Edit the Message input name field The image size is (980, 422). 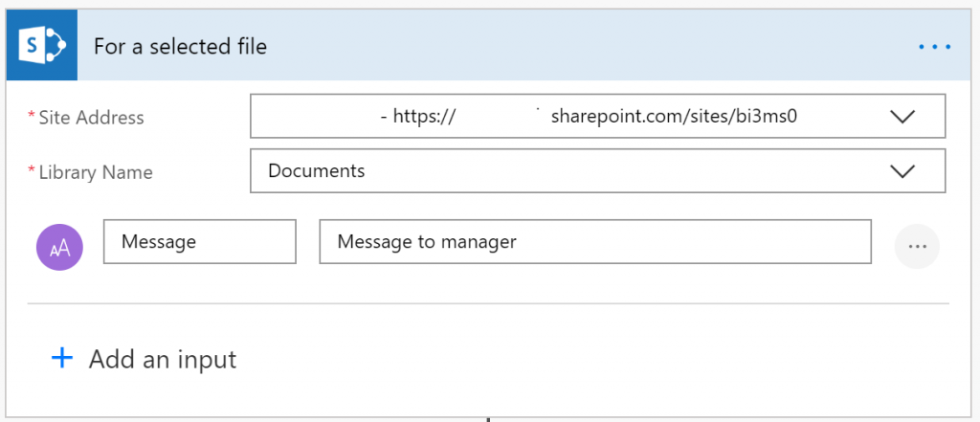(199, 241)
